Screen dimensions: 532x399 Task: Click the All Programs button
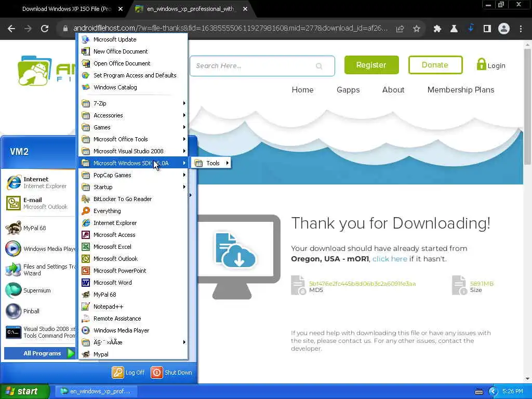click(39, 353)
